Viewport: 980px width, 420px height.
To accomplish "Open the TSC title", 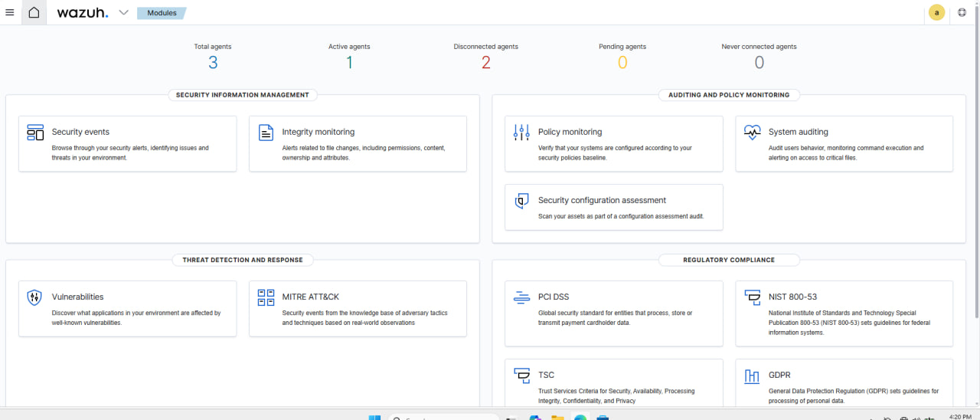I will tap(547, 375).
